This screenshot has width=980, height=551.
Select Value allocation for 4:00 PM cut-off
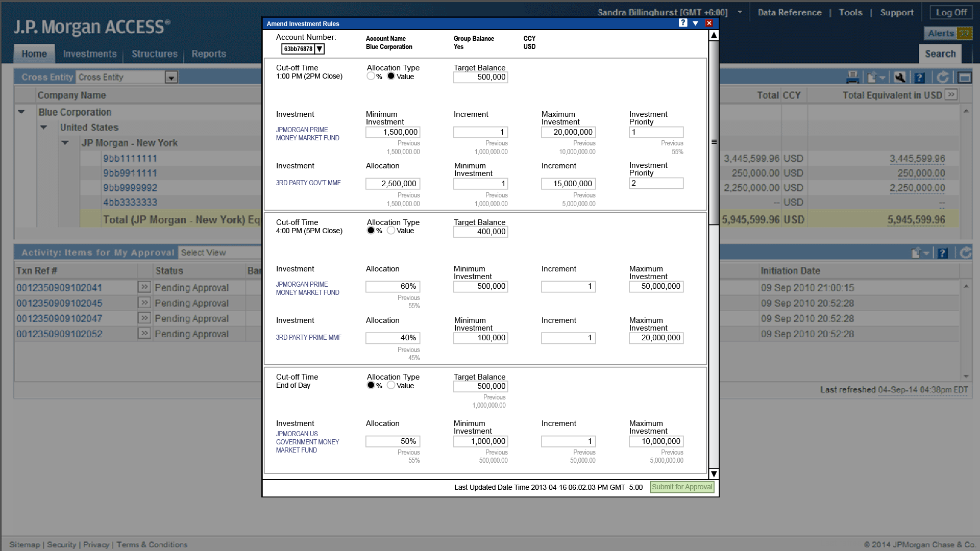point(391,231)
